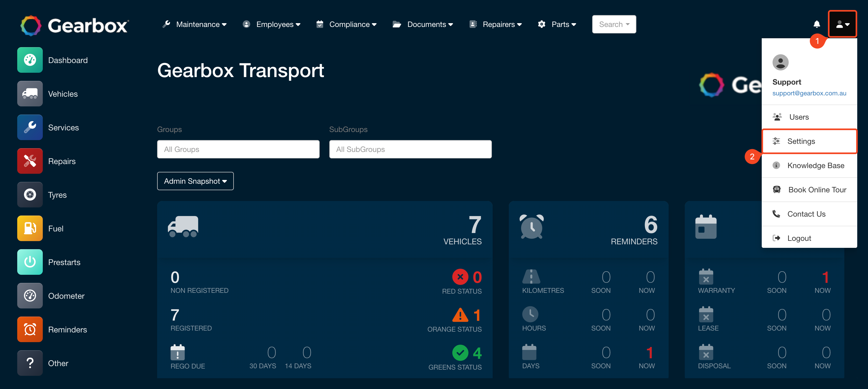868x389 pixels.
Task: Go to Vehicles via sidebar label
Action: 63,94
